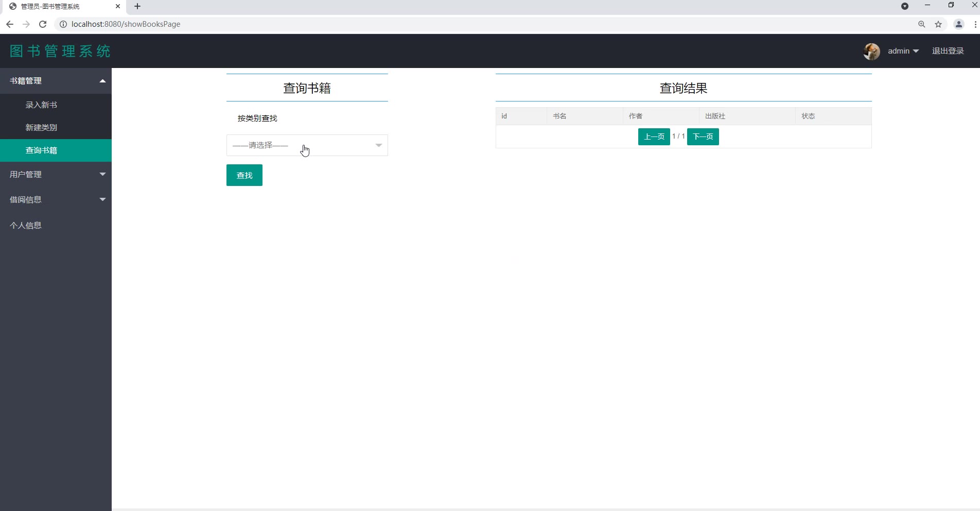
Task: Go back to previous browser page
Action: click(9, 24)
